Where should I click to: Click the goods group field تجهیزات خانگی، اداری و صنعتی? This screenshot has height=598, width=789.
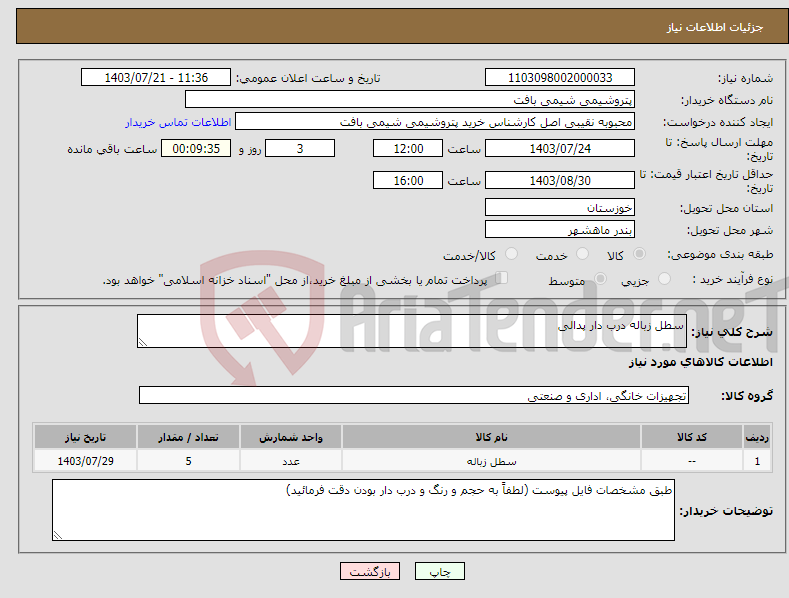[414, 396]
